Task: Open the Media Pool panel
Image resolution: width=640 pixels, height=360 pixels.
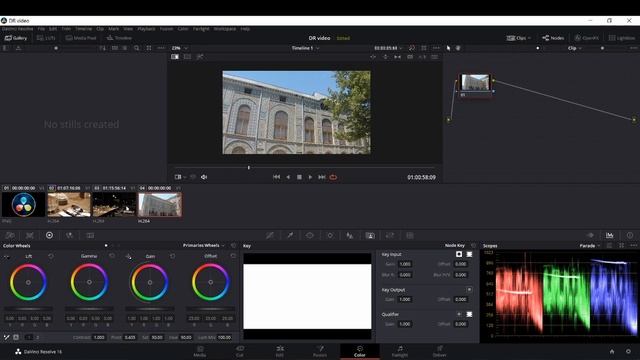Action: coord(81,38)
